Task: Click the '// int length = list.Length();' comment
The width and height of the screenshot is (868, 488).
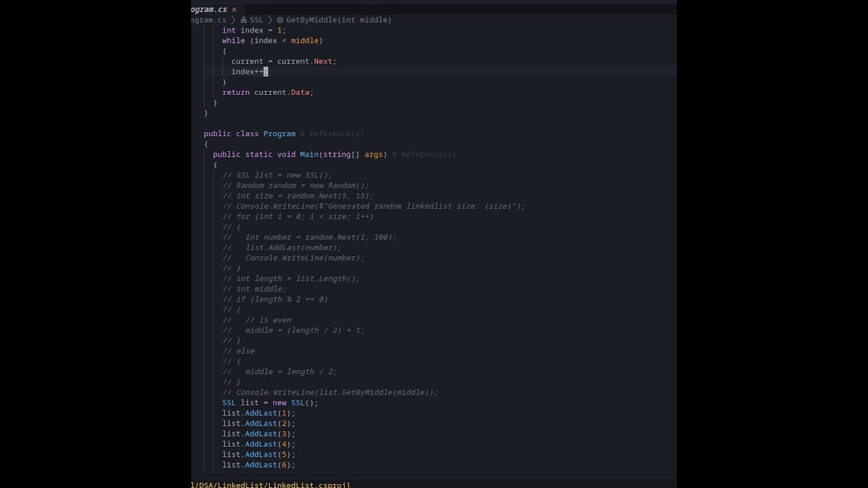Action: [291, 279]
